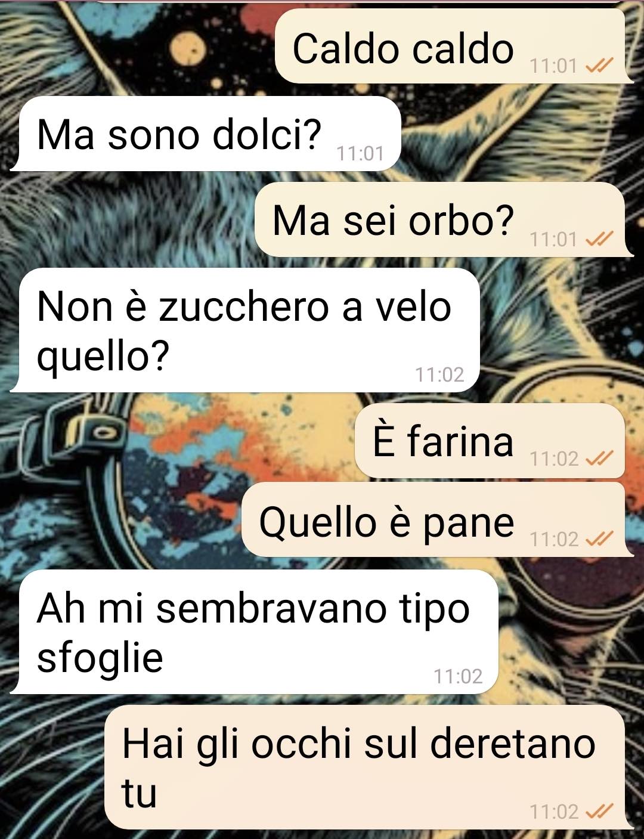
Task: Tap the read receipt ticks on 'Ma sei orbo?'
Action: (x=599, y=240)
